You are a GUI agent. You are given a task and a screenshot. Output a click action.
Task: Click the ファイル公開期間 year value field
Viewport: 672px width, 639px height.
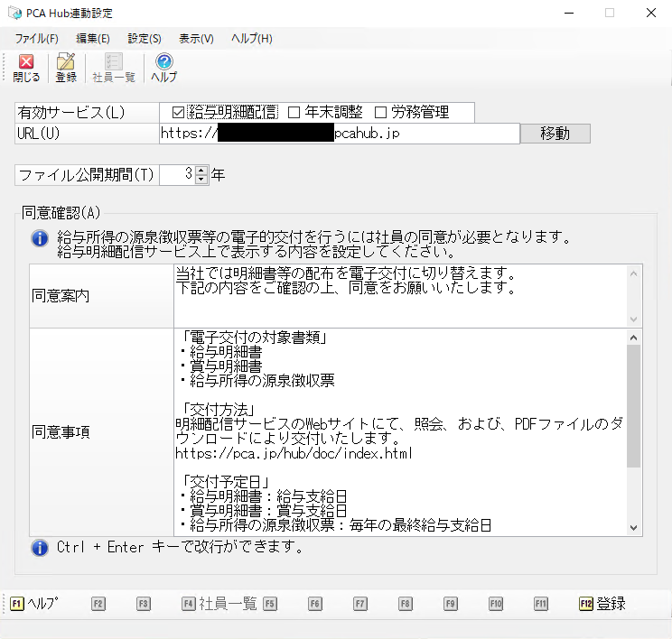[x=177, y=175]
